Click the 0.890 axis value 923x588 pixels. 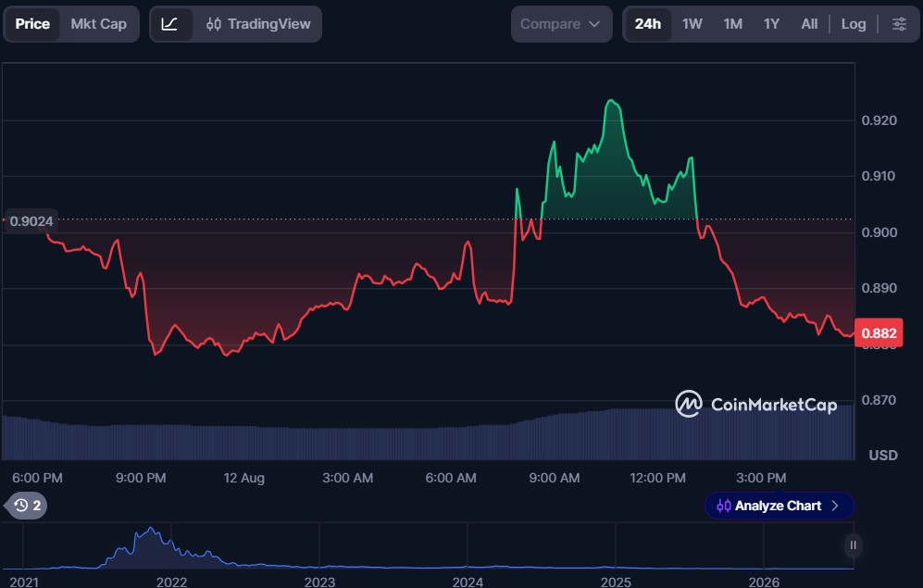pyautogui.click(x=879, y=288)
